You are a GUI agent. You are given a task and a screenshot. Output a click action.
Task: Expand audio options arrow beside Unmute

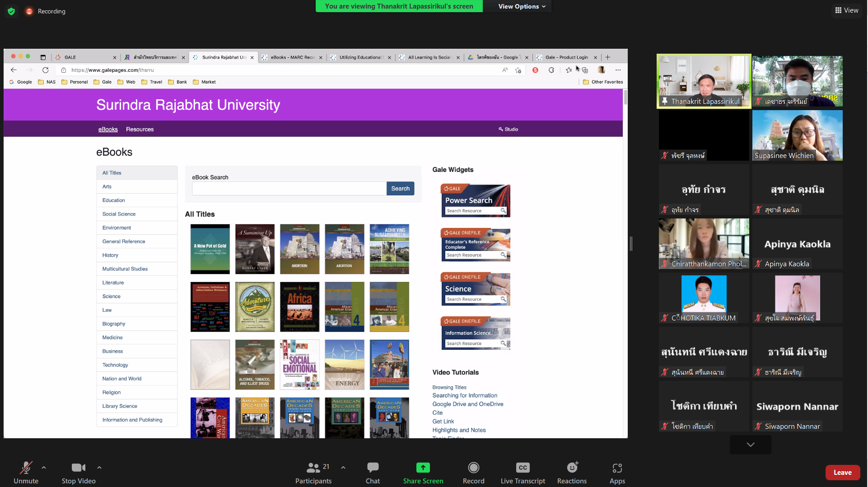[x=44, y=468]
